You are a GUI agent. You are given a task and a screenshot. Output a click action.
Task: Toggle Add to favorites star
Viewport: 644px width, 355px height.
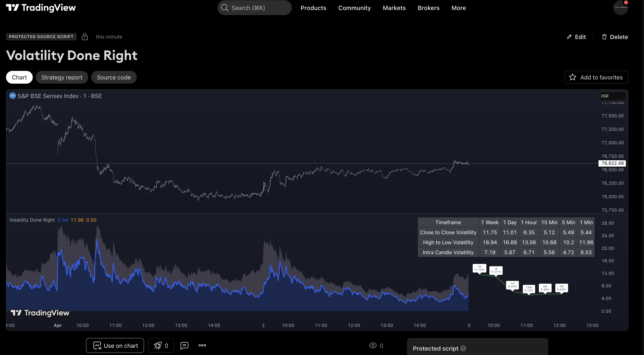(x=572, y=77)
